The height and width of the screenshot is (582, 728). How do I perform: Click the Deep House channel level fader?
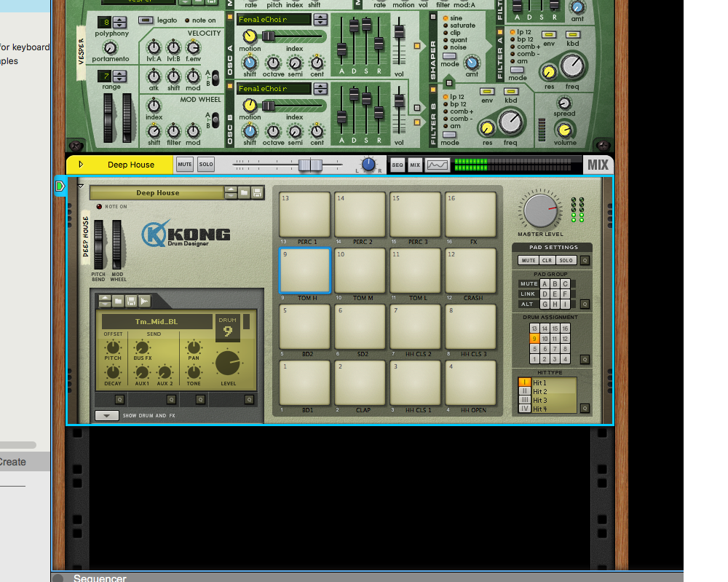pos(310,165)
